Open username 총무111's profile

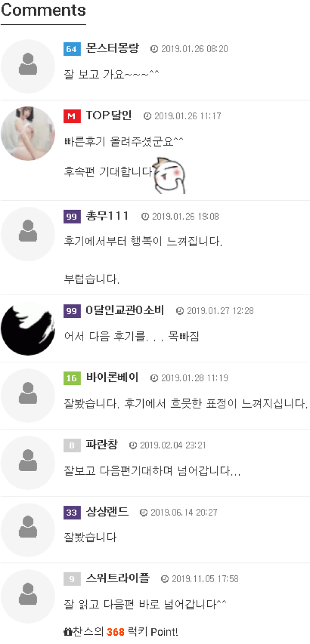pos(107,216)
